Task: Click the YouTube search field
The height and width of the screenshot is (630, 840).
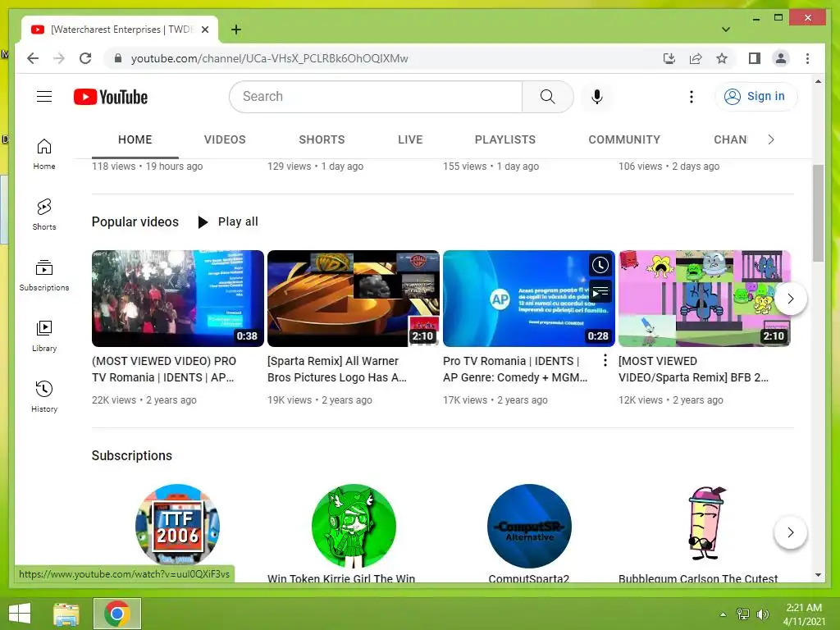Action: point(376,97)
